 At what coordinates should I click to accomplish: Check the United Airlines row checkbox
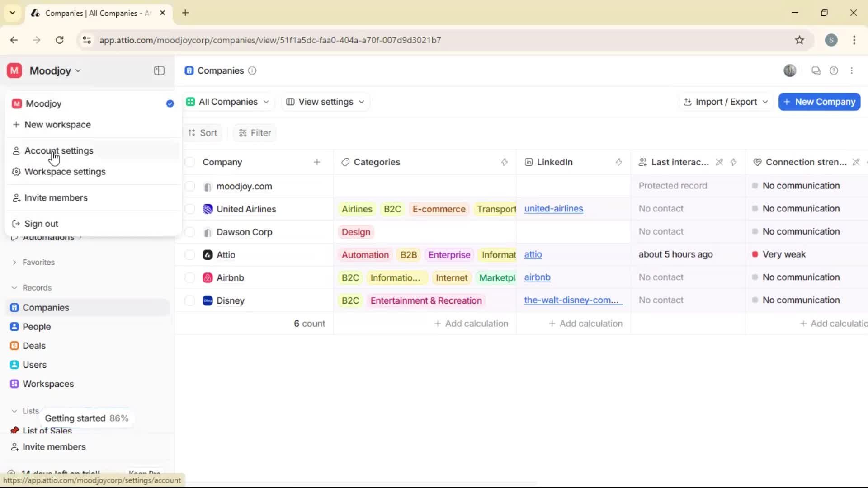click(x=190, y=209)
